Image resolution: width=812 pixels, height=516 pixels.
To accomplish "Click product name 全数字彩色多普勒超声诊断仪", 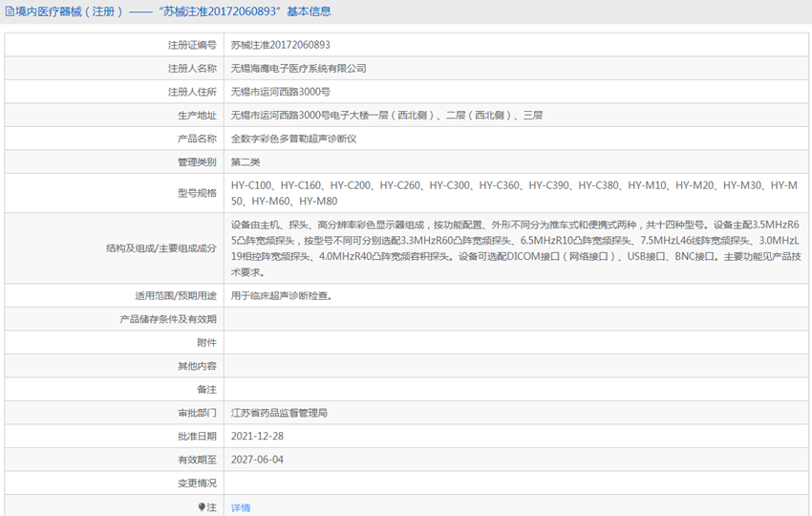I will point(293,139).
